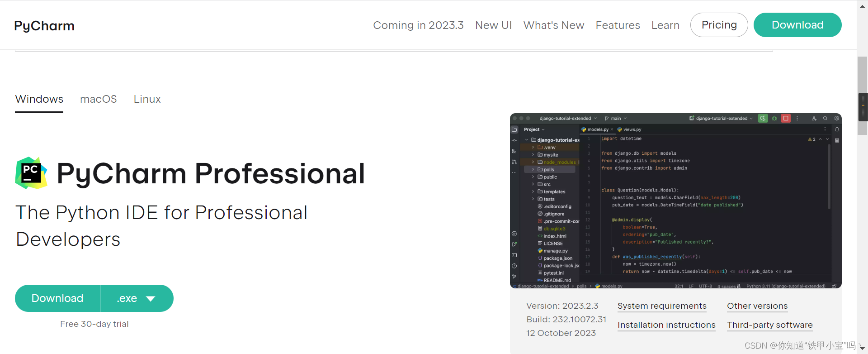Viewport: 868px width, 354px height.
Task: Open the django-tutorial-extended project dropdown at top left
Action: pyautogui.click(x=568, y=119)
